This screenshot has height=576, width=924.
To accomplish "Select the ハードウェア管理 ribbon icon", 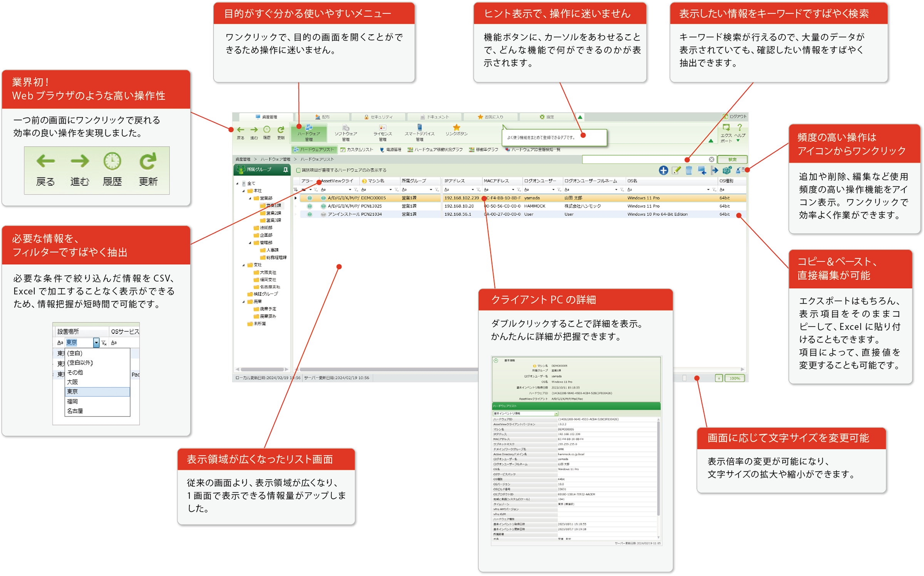I will tap(309, 133).
